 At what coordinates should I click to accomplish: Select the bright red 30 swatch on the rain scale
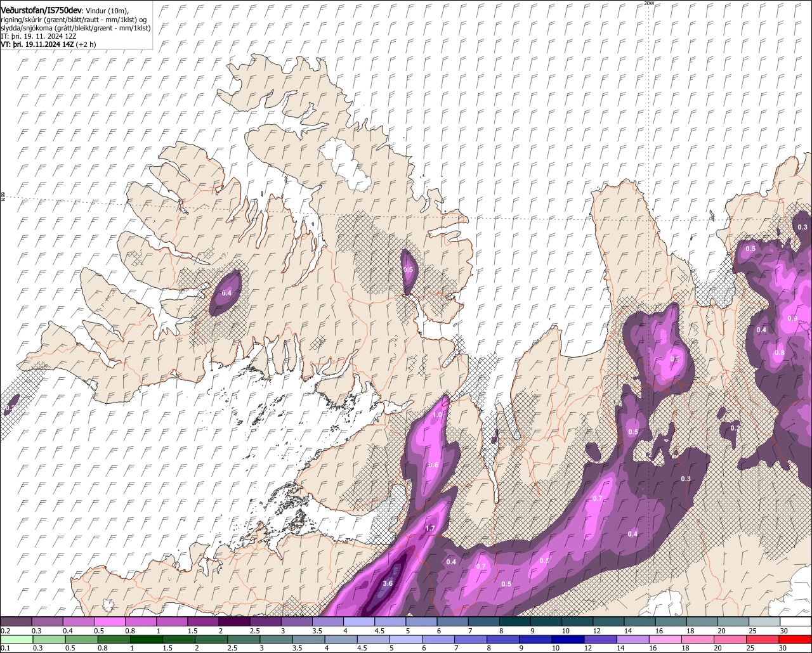(796, 639)
